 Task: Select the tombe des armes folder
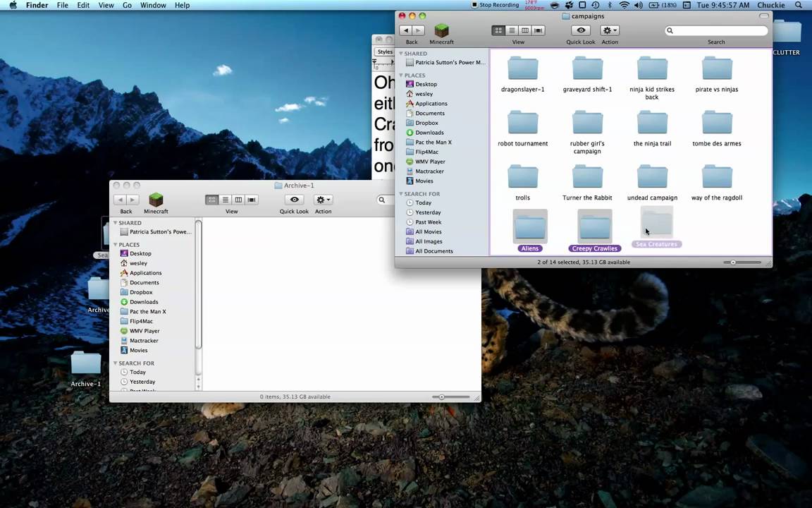click(717, 123)
